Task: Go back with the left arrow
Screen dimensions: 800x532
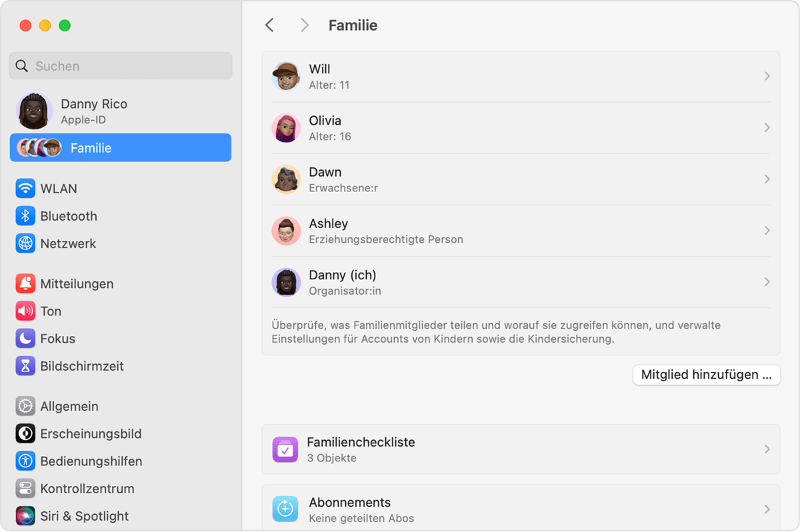Action: tap(269, 25)
